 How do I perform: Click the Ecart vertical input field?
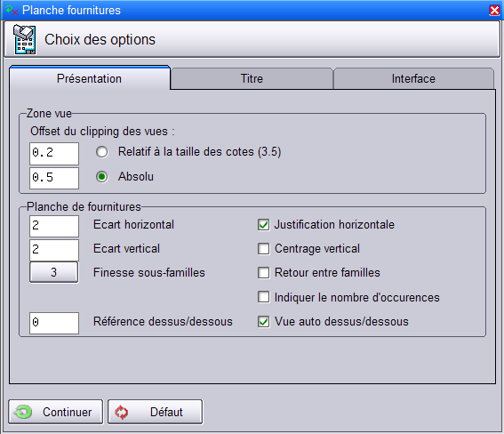coord(54,250)
